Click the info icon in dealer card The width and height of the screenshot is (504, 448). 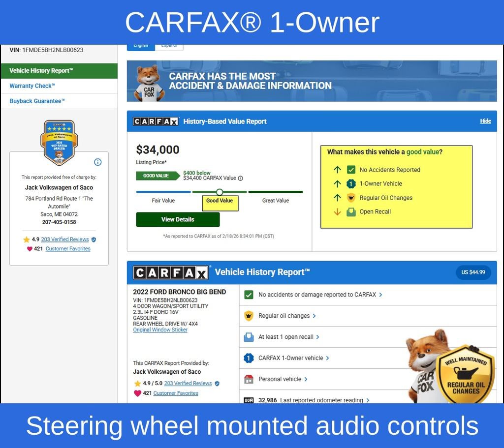point(97,162)
